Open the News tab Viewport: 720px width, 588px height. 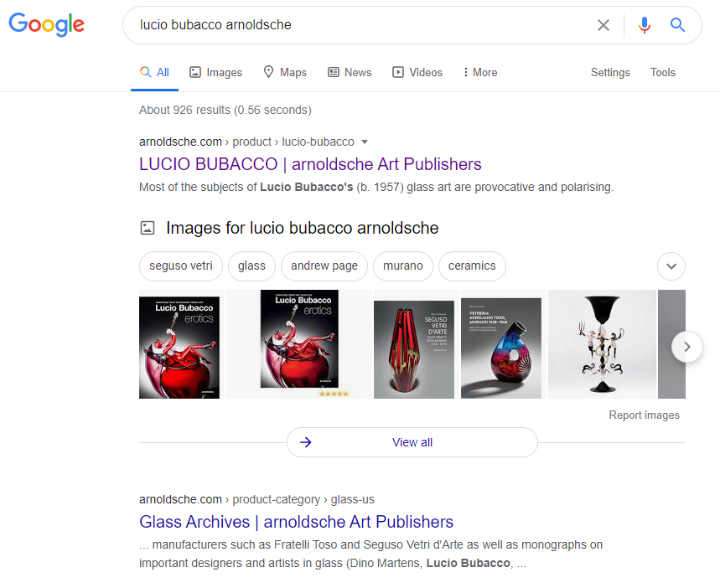click(350, 73)
